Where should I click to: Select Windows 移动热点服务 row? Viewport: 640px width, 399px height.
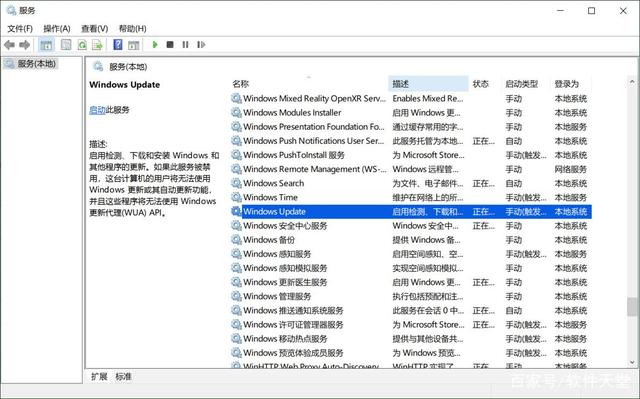click(x=411, y=339)
